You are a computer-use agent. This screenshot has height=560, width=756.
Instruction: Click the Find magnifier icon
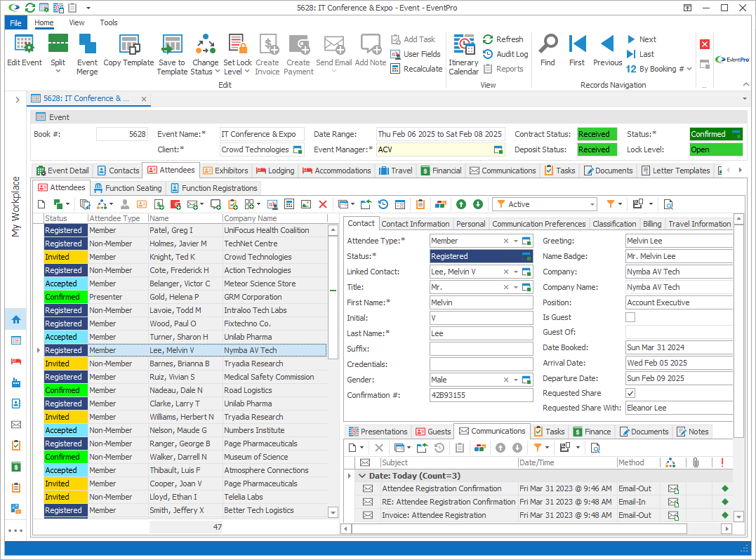(x=548, y=46)
